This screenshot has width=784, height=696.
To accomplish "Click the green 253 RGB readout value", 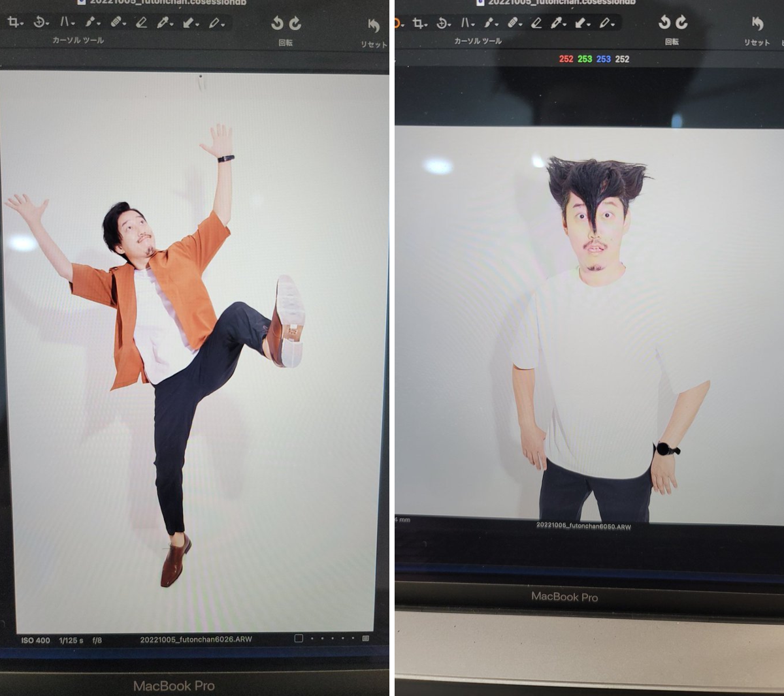I will pos(585,59).
